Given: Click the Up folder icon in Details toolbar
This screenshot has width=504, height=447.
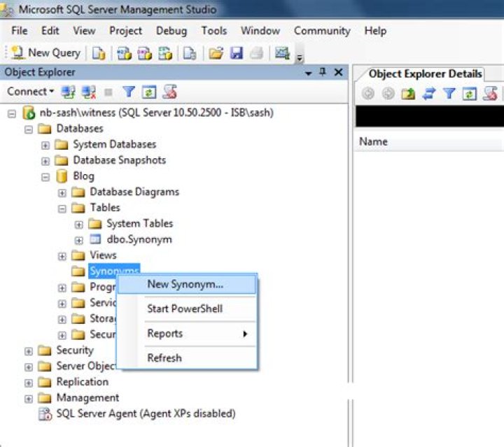Looking at the screenshot, I should (408, 94).
